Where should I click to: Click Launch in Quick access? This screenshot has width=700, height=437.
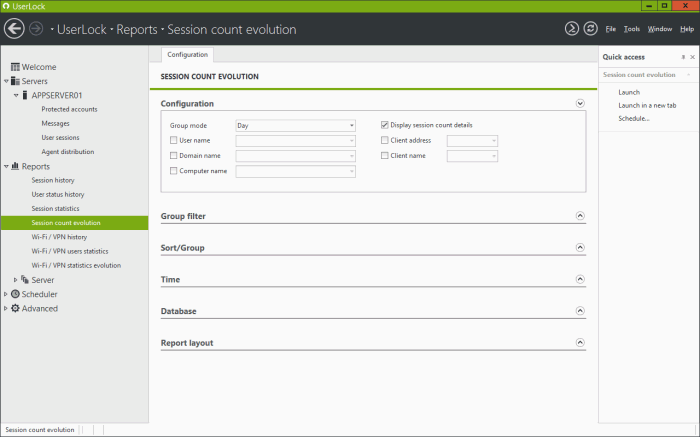click(x=629, y=92)
